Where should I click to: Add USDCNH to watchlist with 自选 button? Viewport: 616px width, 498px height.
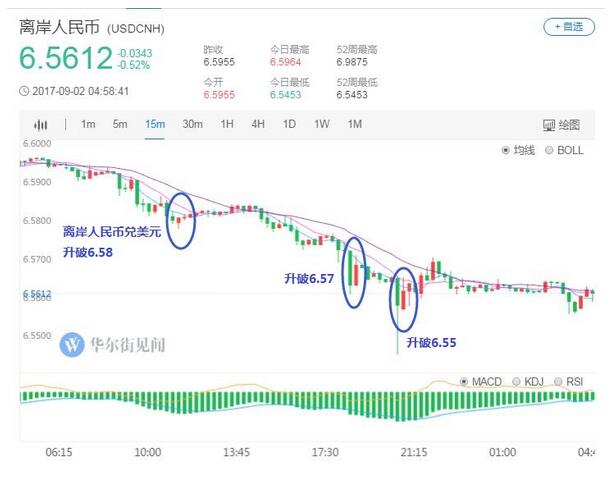tap(567, 27)
